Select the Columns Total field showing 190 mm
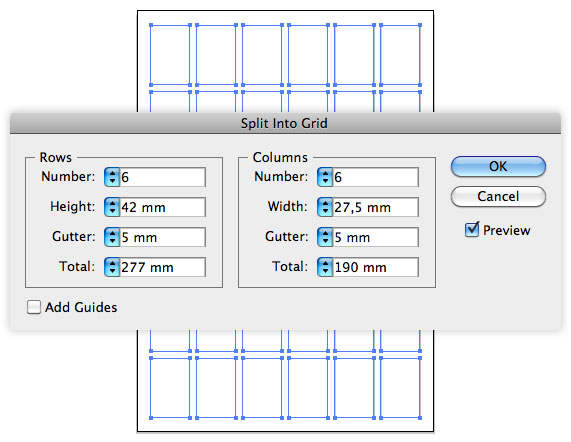This screenshot has height=442, width=571. (375, 267)
